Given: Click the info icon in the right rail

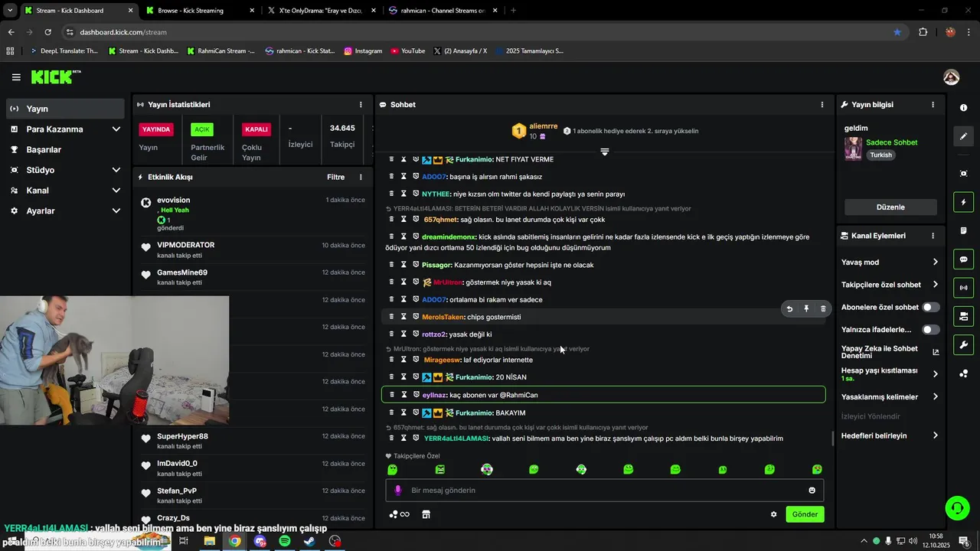Looking at the screenshot, I should [x=964, y=108].
